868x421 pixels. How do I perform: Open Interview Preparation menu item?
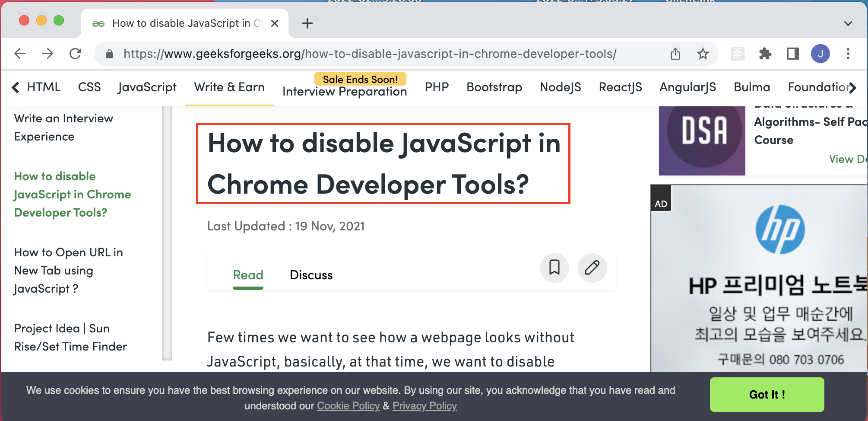345,92
